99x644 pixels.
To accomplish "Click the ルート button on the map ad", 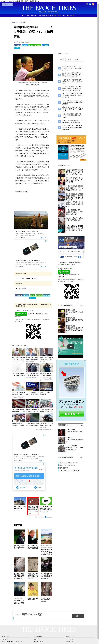I will (x=37, y=488).
